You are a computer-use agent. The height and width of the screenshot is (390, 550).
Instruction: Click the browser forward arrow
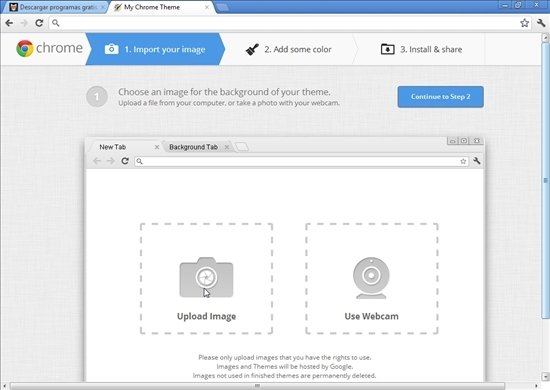pos(24,23)
